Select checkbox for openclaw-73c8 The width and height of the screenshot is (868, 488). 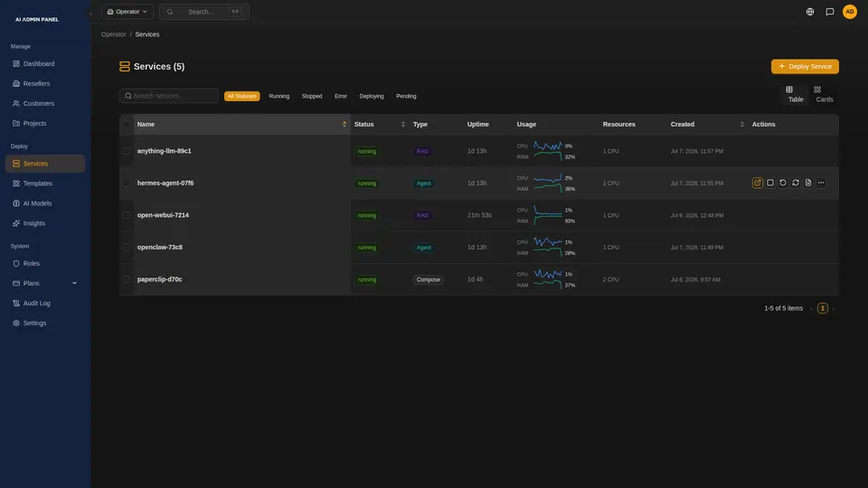click(x=127, y=248)
